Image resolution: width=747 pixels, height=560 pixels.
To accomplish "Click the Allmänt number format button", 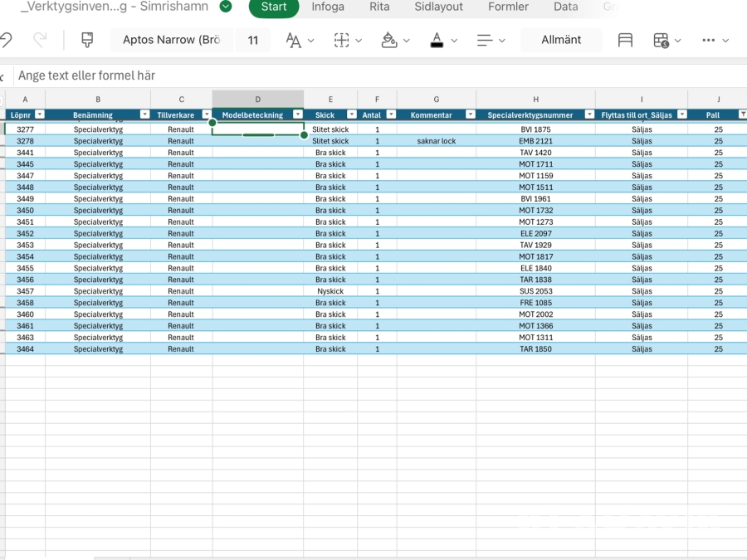I will click(561, 40).
